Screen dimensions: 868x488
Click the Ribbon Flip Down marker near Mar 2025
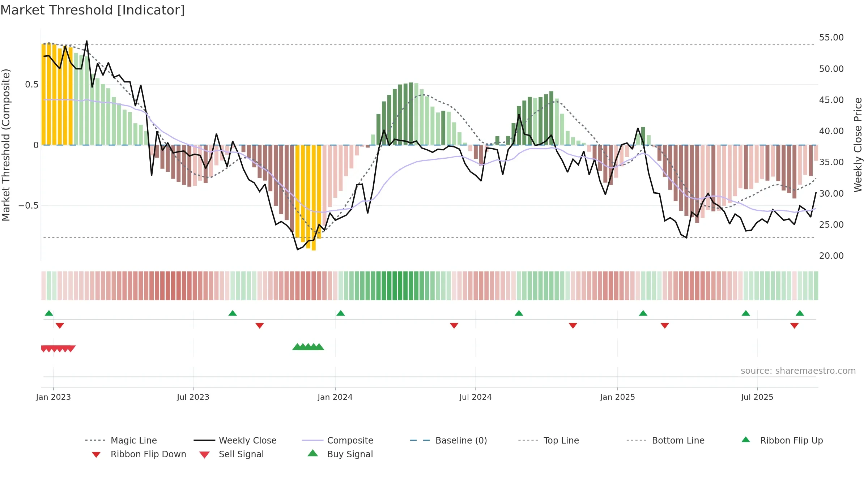pyautogui.click(x=665, y=326)
